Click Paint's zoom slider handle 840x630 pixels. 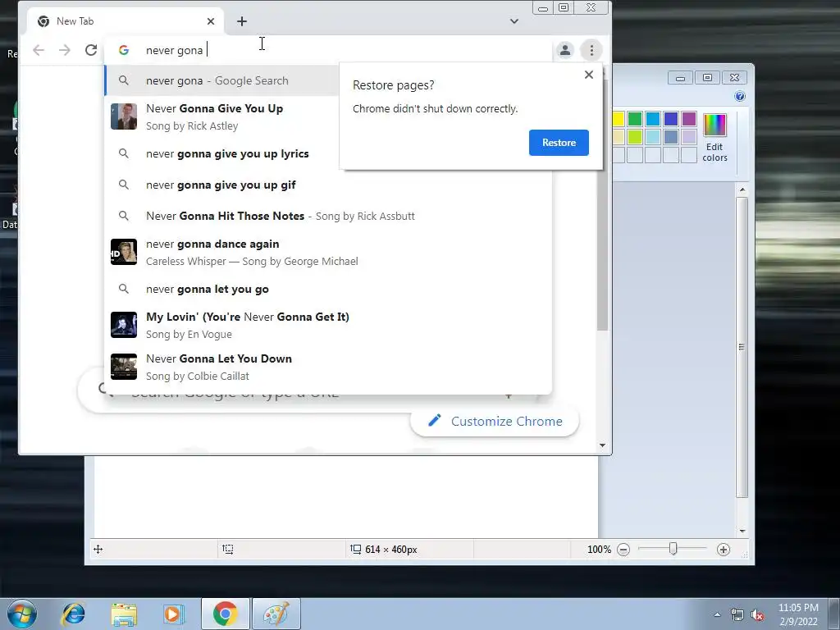pyautogui.click(x=673, y=549)
